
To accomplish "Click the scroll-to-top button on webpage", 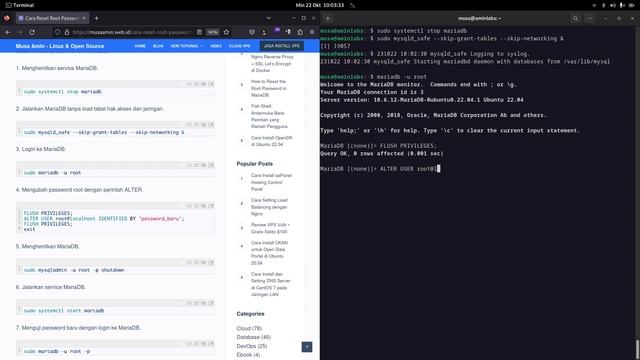I will 307,347.
